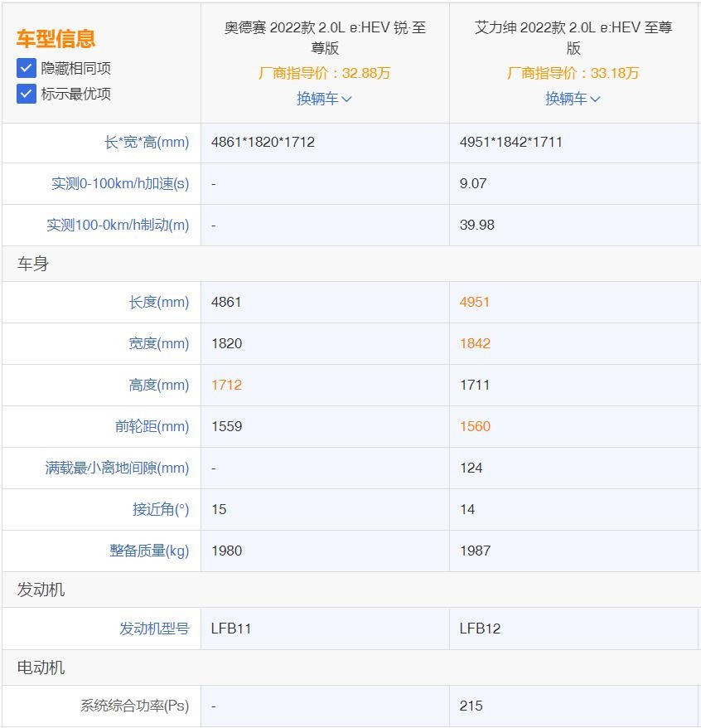701x728 pixels.
Task: Select the 接近角(°) parameter label
Action: (x=161, y=509)
